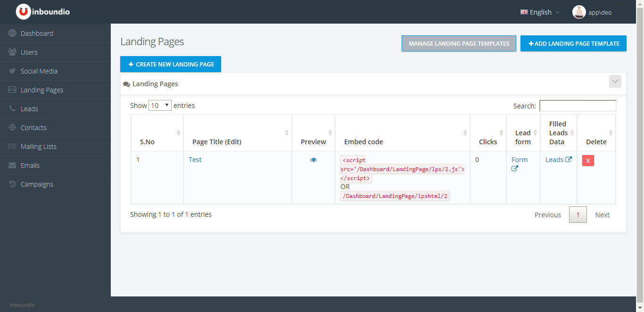
Task: Sort by Delete column arrows
Action: tap(611, 133)
